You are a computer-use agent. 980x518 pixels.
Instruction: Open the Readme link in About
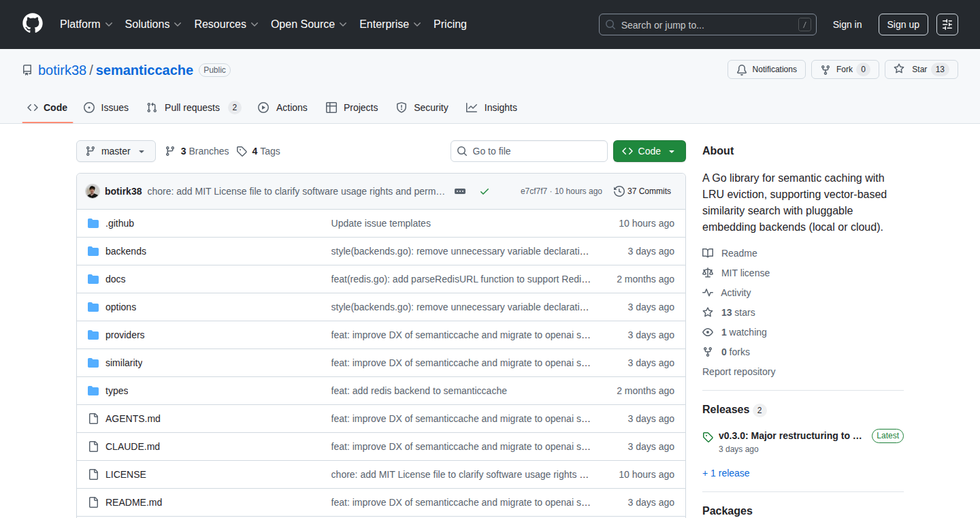click(739, 253)
